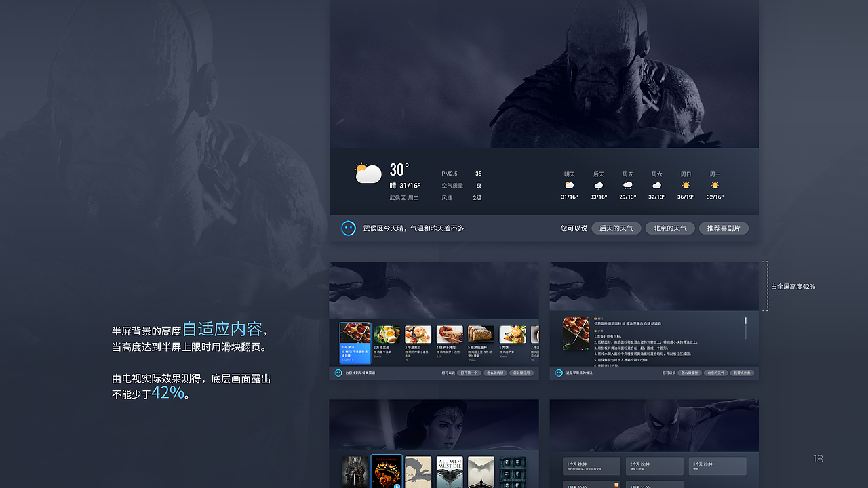Viewport: 868px width, 488px height.
Task: Click the assistant face icon in the recipe list panel
Action: (x=338, y=373)
